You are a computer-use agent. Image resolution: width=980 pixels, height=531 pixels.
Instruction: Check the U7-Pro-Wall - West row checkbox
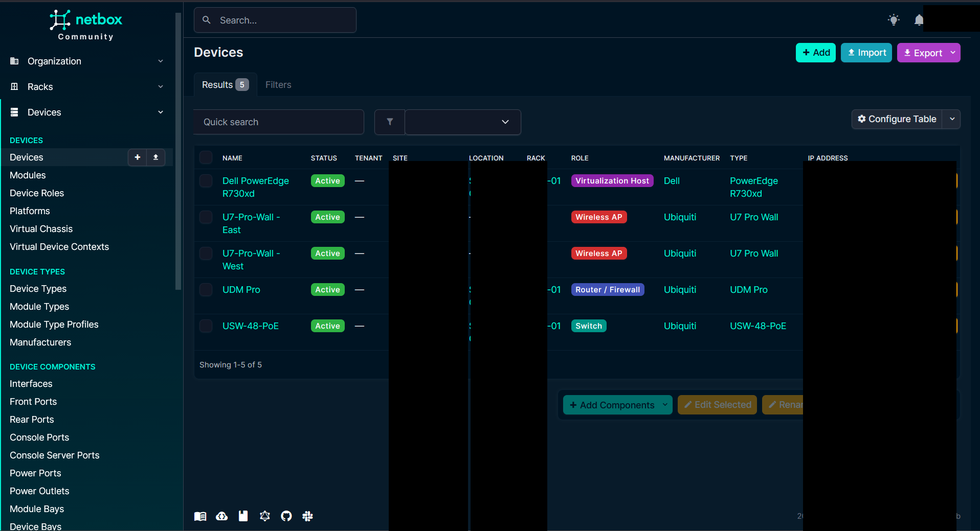[206, 253]
